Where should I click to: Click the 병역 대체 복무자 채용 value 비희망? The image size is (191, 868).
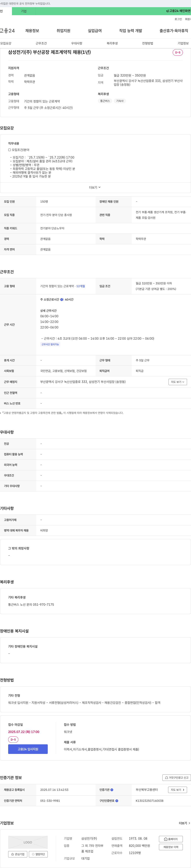tap(44, 530)
